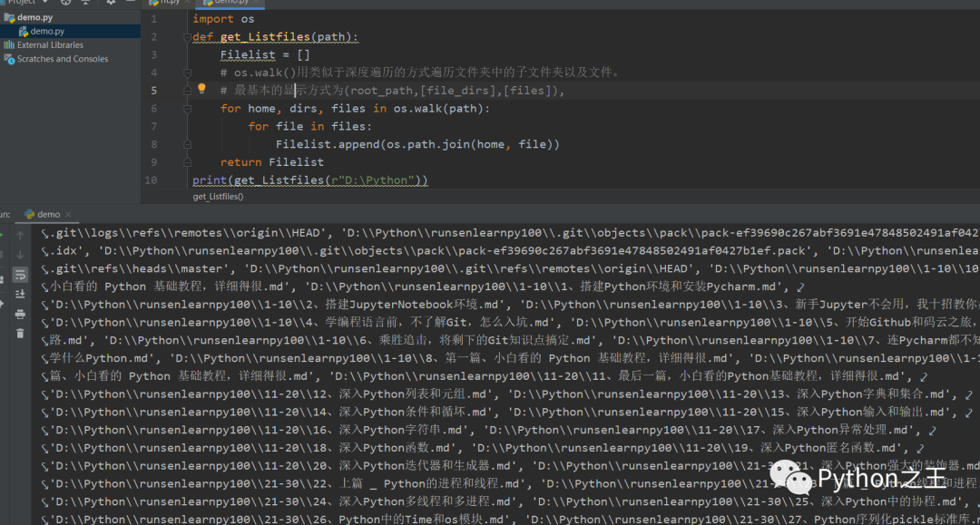Screen dimensions: 980x525
Task: Click the os.walk comment on line 4
Action: pyautogui.click(x=420, y=73)
